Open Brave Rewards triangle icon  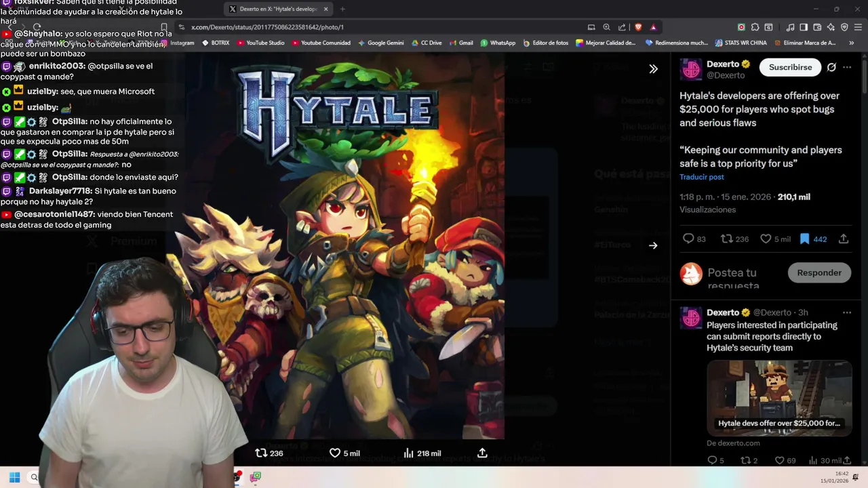653,27
